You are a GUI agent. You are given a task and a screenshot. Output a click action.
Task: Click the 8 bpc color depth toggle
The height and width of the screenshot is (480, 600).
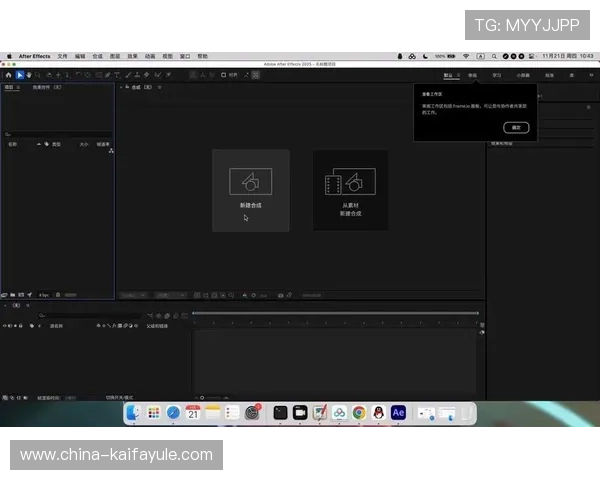tap(44, 295)
